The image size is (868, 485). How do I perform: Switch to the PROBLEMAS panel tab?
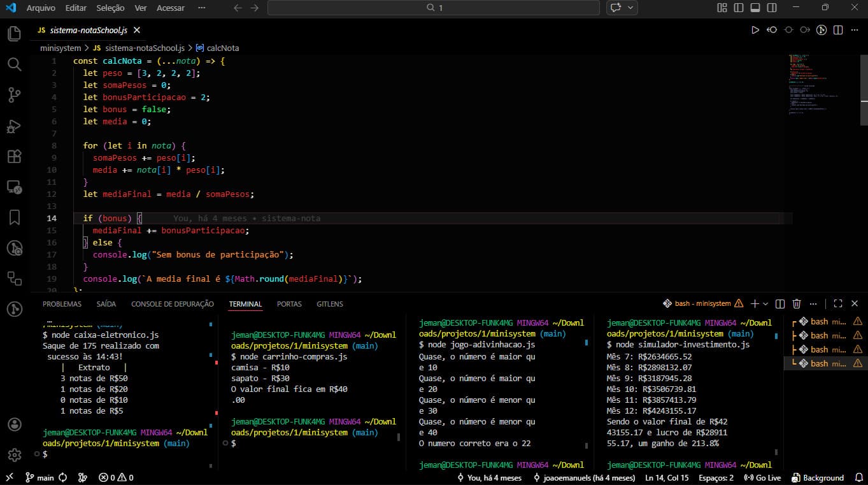click(62, 304)
